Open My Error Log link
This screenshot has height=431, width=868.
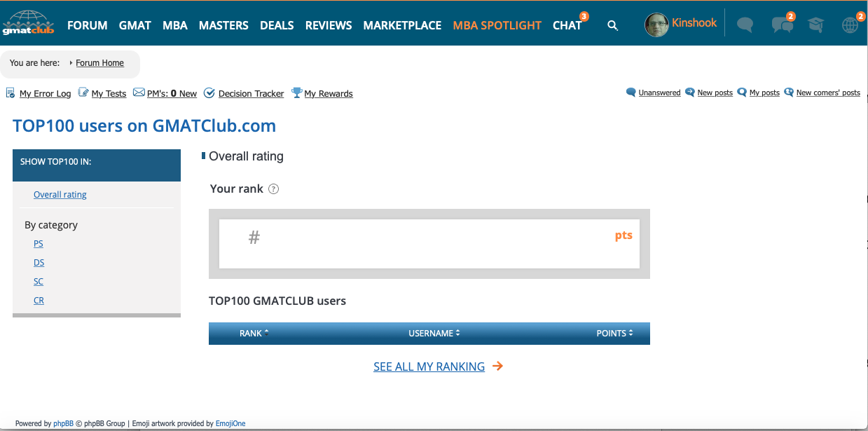[45, 93]
